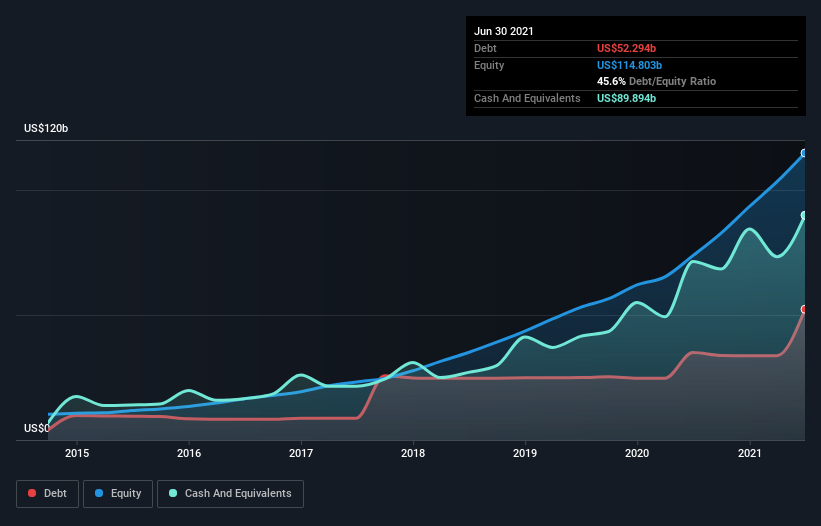Screen dimensions: 821x526
Task: Click the red Debt legend dot
Action: click(x=32, y=493)
